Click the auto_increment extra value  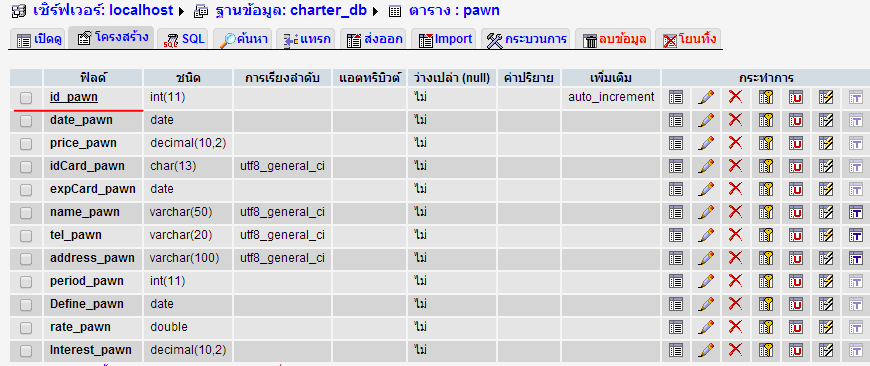coord(611,98)
